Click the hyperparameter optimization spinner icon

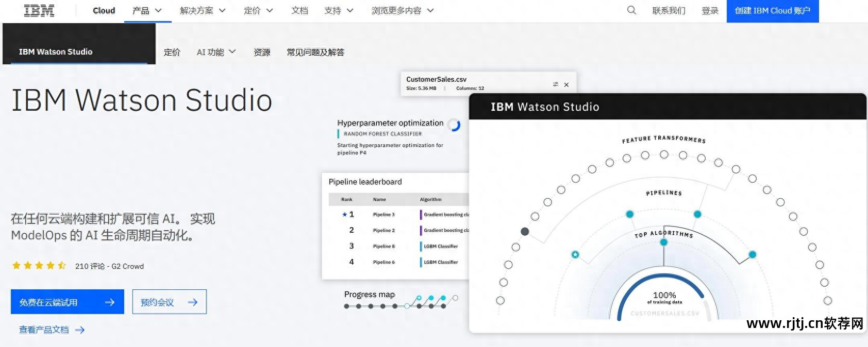pyautogui.click(x=454, y=125)
